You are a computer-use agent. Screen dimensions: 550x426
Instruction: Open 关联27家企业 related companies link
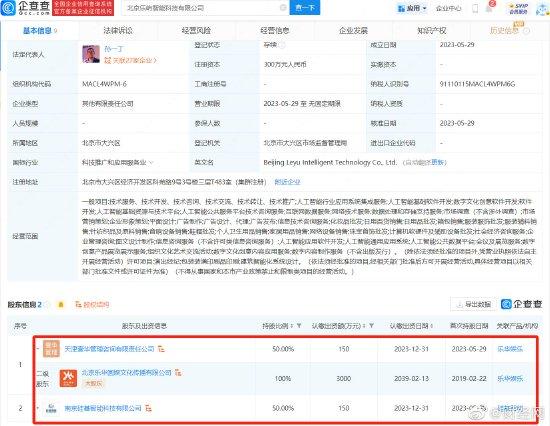[x=130, y=60]
